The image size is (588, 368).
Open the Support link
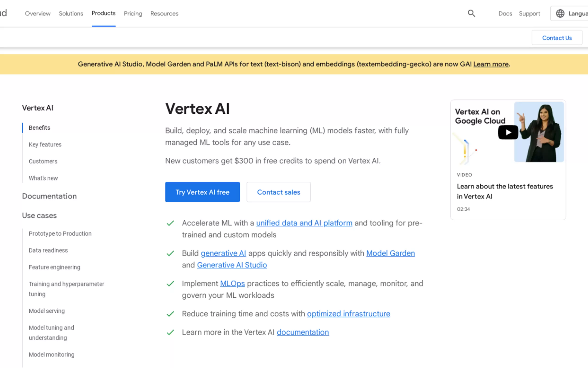(529, 13)
